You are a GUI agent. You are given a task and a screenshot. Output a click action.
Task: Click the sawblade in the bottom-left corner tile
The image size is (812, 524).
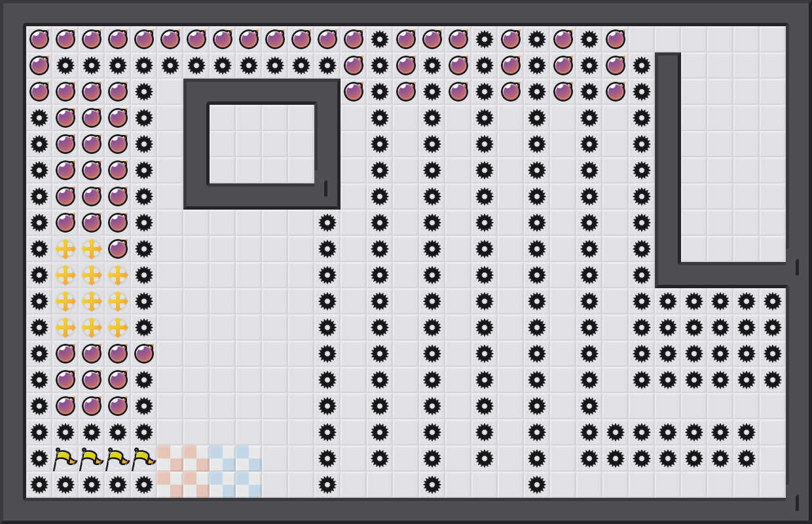point(39,485)
